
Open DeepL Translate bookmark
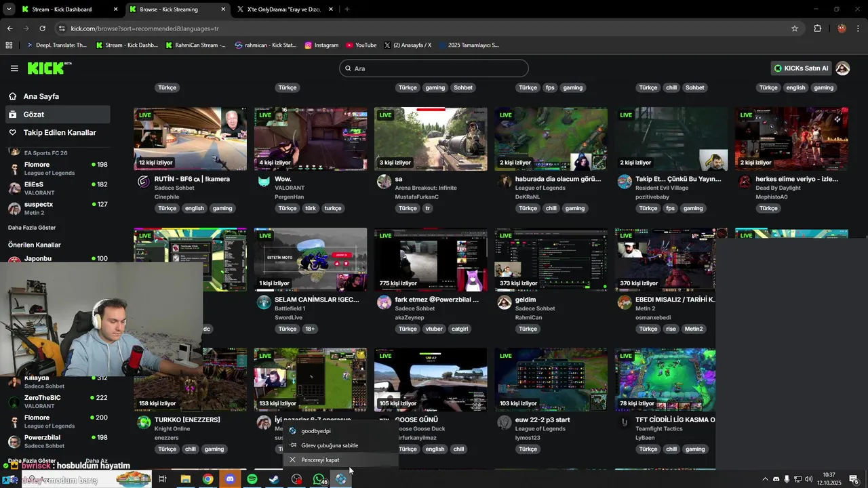[56, 45]
